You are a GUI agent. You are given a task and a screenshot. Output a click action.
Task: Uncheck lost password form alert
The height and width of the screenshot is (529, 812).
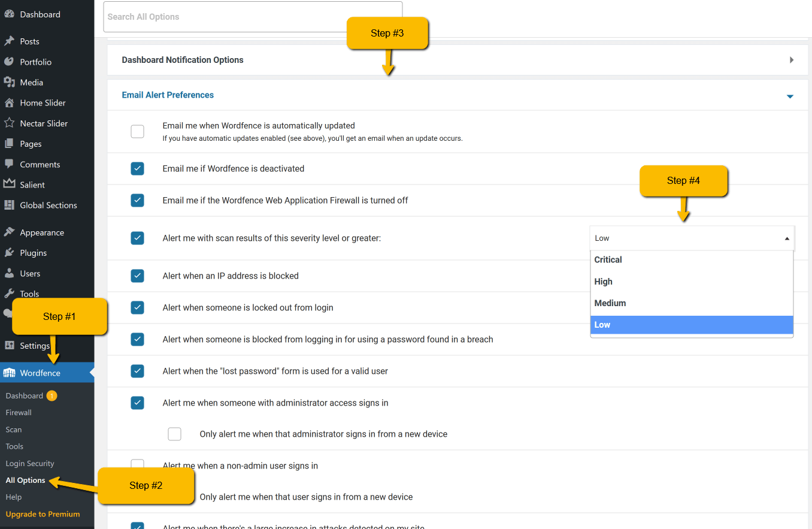[138, 371]
